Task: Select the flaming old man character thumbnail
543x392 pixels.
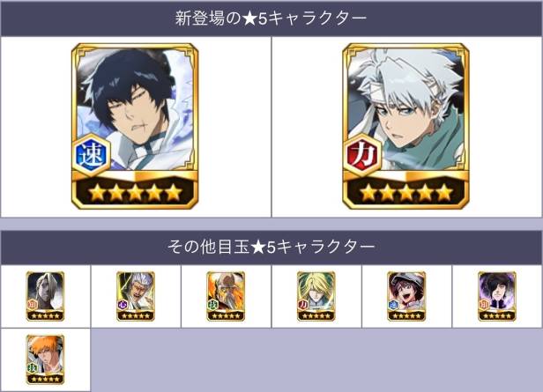Action: coord(226,296)
